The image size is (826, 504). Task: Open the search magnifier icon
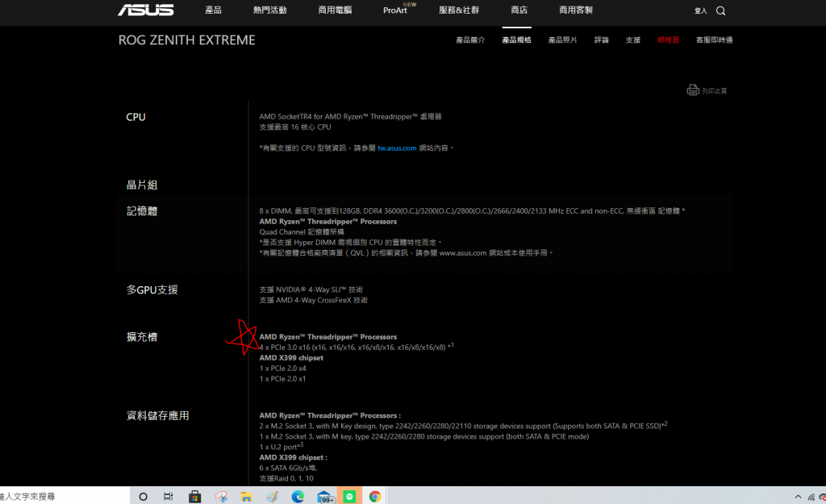(x=720, y=10)
